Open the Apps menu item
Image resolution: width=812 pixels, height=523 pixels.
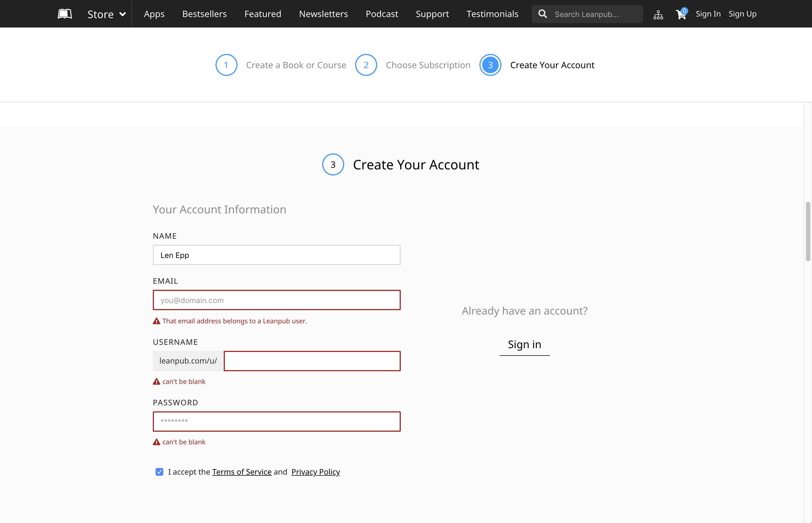click(154, 14)
